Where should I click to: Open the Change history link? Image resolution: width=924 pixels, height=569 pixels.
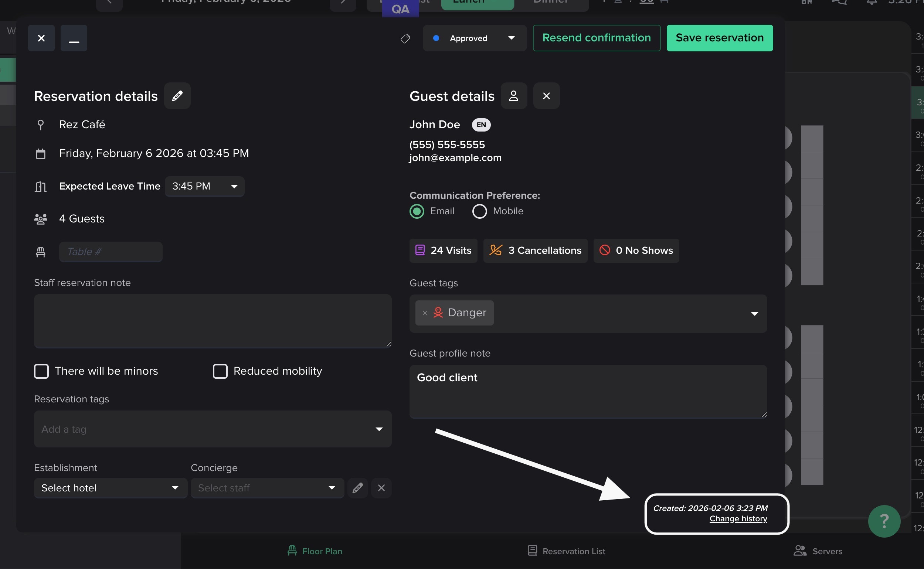coord(738,519)
